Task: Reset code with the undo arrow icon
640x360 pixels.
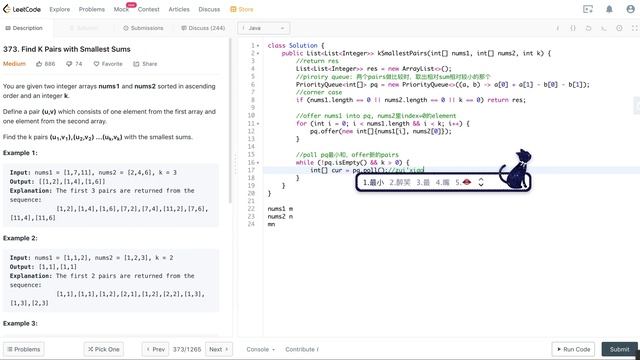Action: (588, 28)
